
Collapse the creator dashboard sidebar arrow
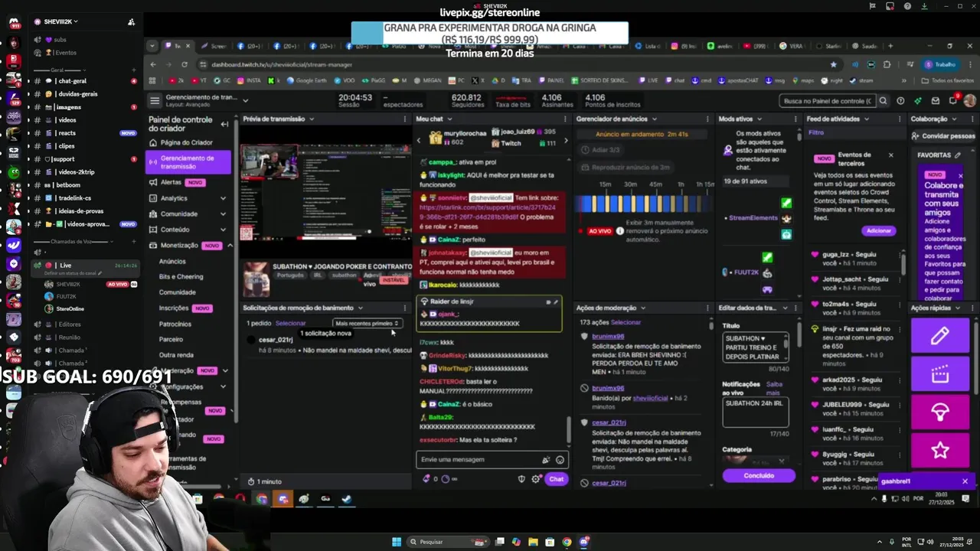click(224, 124)
